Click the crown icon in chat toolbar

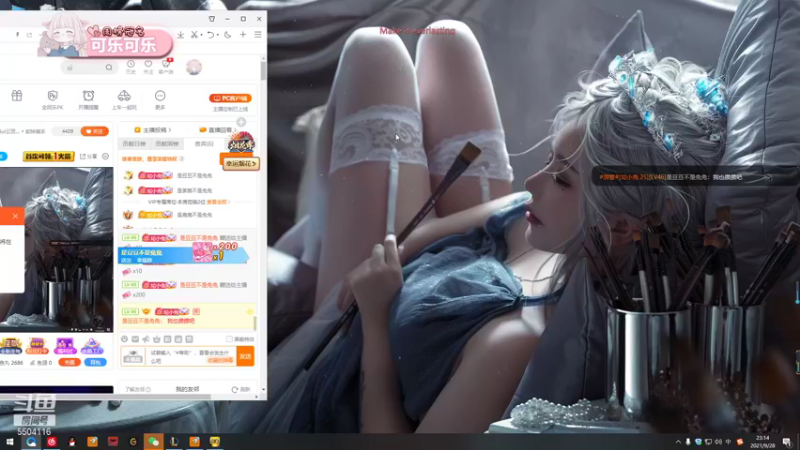[x=157, y=339]
